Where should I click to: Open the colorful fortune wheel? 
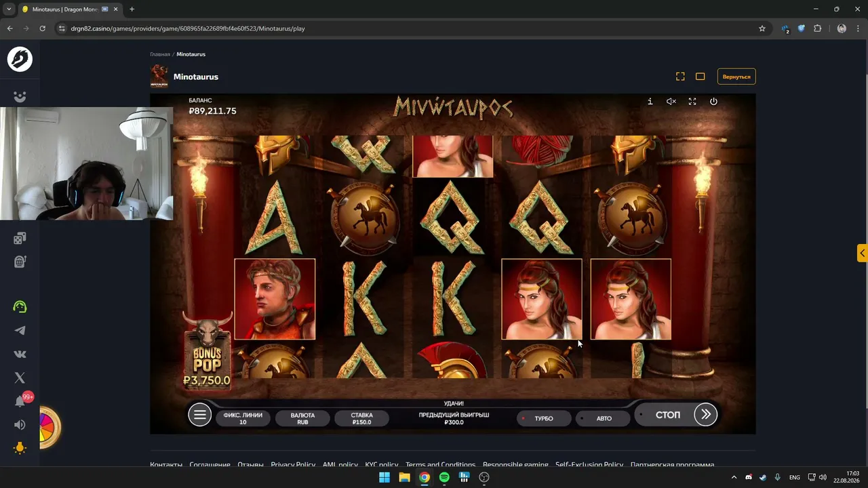pos(49,427)
